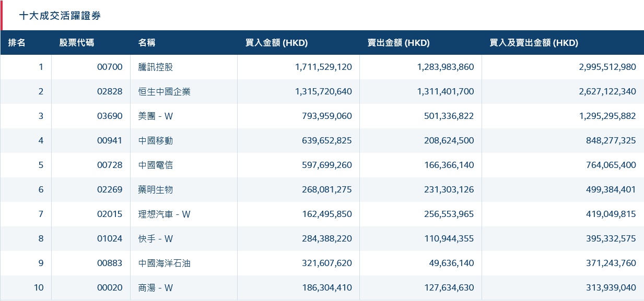
Task: Click buy amount 639,652,825
Action: point(327,140)
